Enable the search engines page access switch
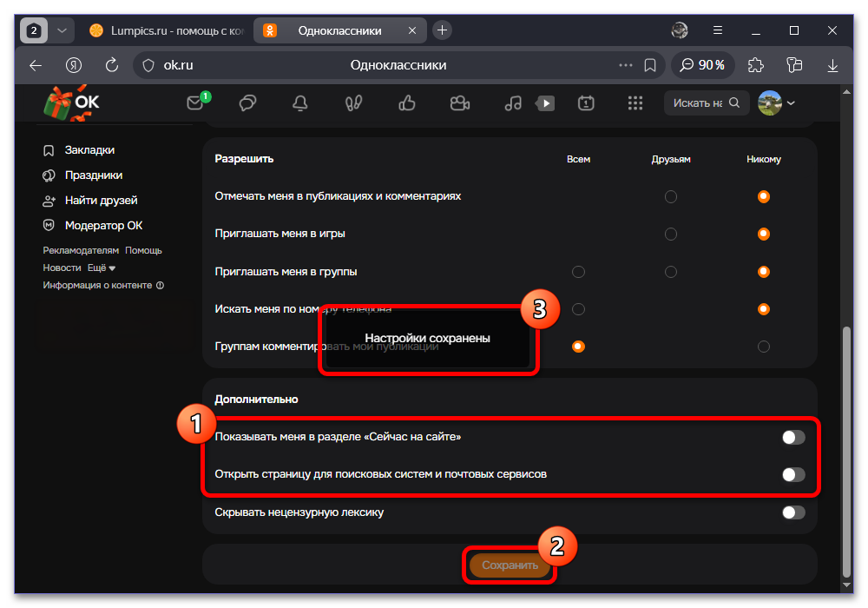This screenshot has height=608, width=868. (793, 474)
